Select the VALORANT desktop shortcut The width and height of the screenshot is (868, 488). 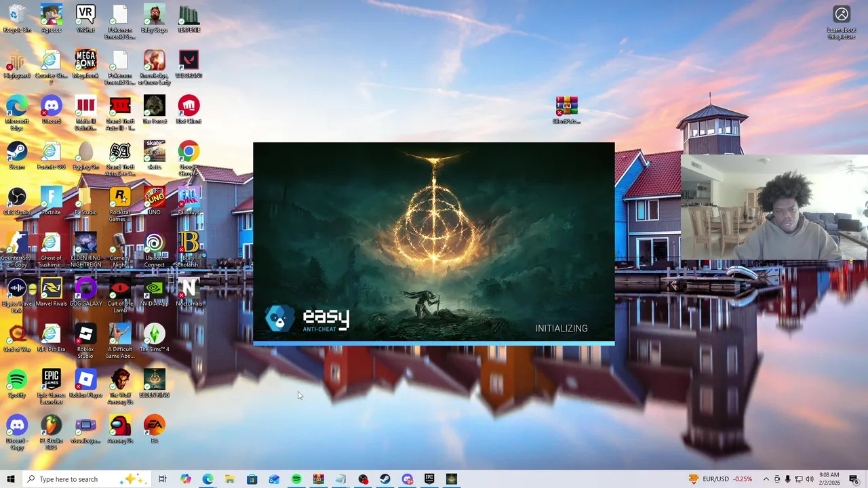189,64
